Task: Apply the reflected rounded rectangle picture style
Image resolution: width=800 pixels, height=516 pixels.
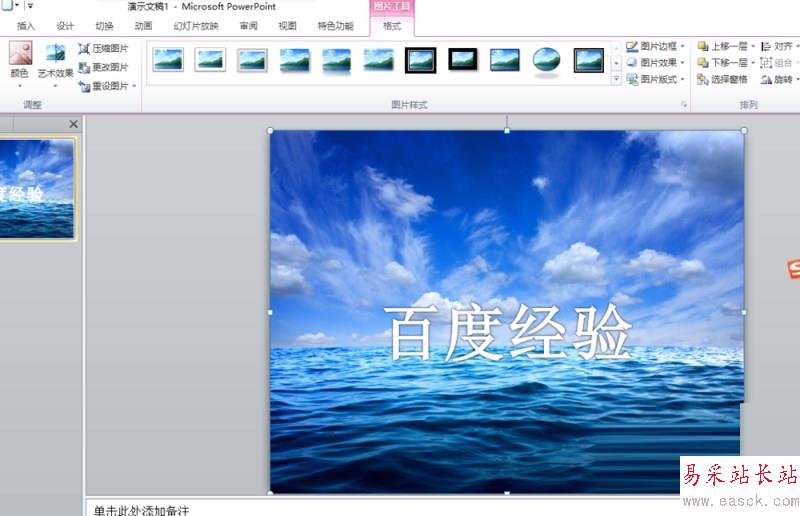Action: pos(336,61)
